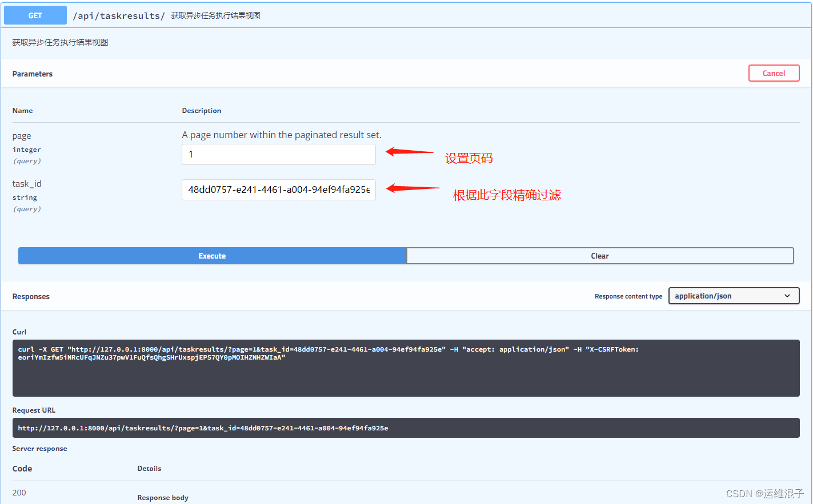
Task: Click the 'Response body' label
Action: pyautogui.click(x=163, y=498)
